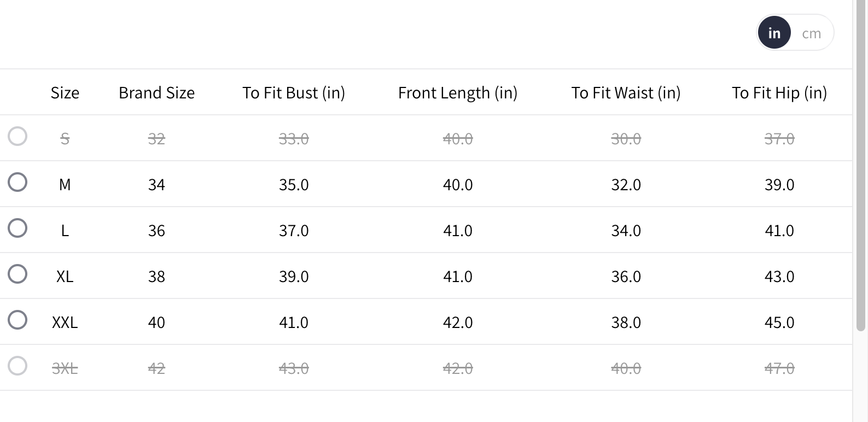Switch measurement units to cm

point(811,33)
